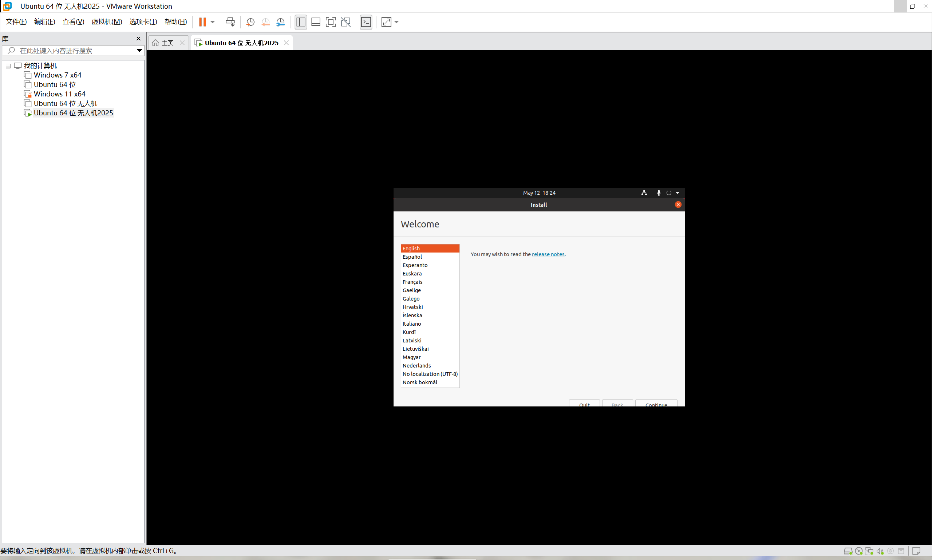Enter full screen mode
The width and height of the screenshot is (932, 560).
click(331, 22)
